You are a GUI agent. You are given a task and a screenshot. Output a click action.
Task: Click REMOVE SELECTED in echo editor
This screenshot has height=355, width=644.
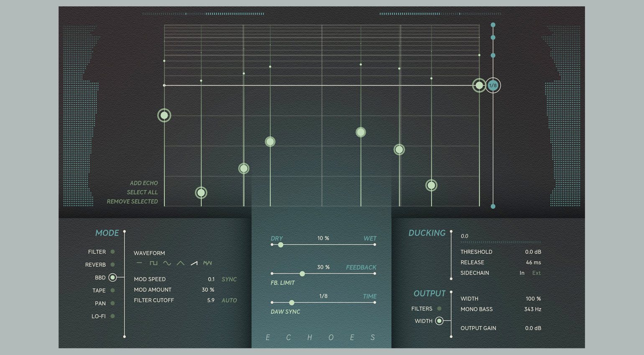coord(132,201)
